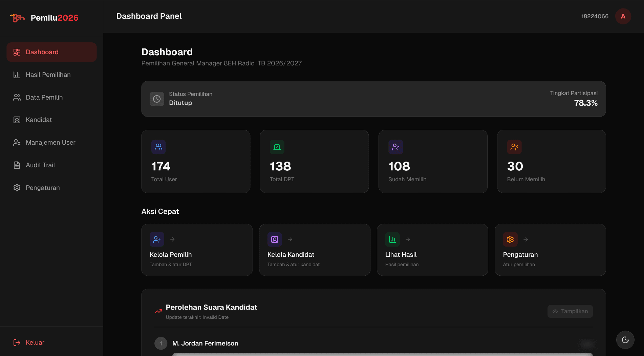
Task: Open the Dashboard menu item
Action: click(51, 52)
